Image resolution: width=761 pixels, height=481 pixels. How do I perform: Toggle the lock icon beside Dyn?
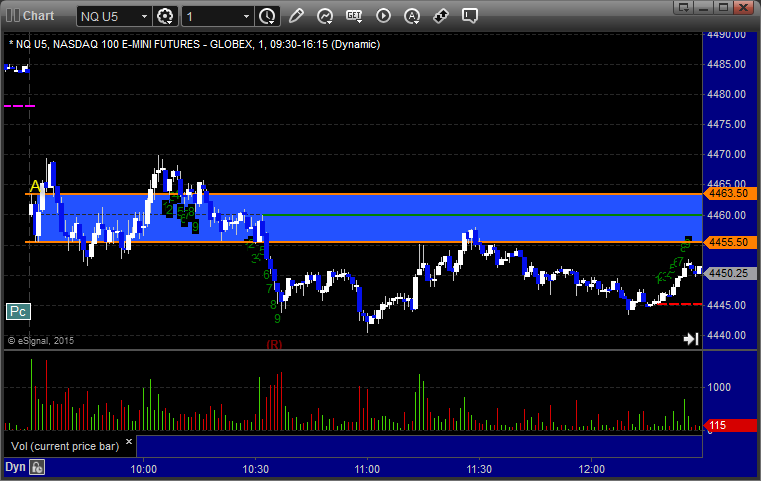coord(37,467)
